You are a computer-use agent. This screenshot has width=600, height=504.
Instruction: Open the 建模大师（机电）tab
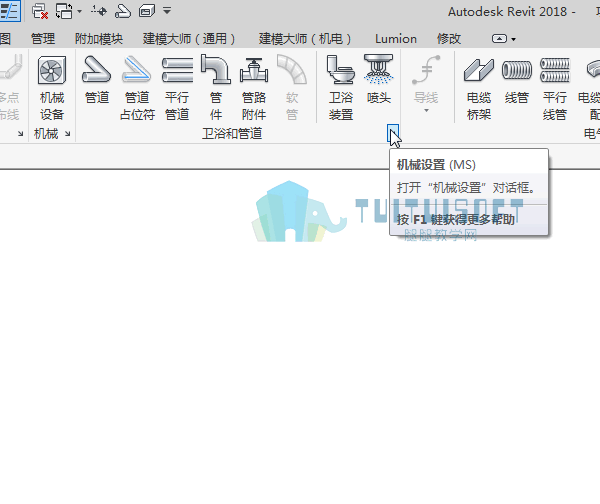tap(305, 39)
